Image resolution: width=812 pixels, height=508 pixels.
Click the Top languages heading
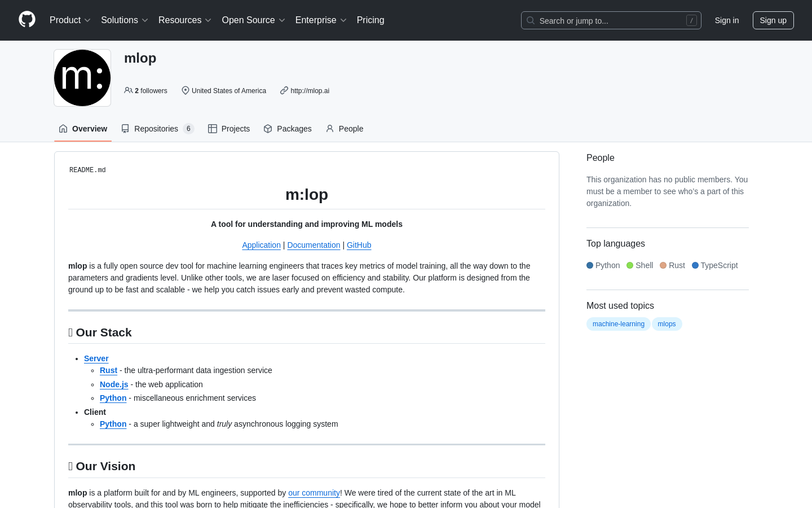(x=616, y=244)
